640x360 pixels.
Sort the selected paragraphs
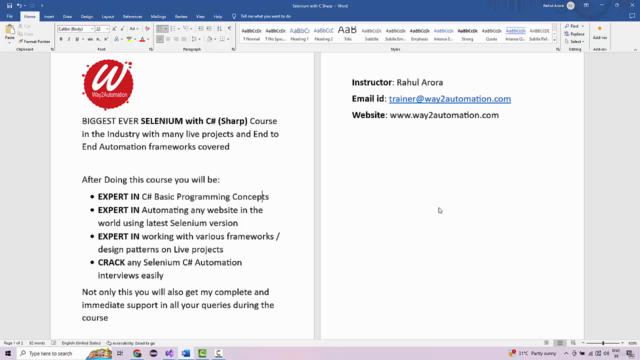pyautogui.click(x=219, y=29)
